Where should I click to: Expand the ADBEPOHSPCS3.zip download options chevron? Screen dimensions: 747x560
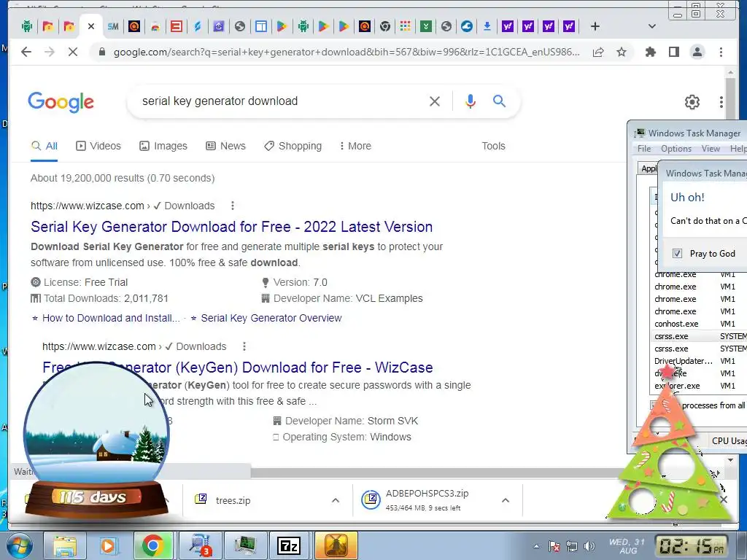(x=506, y=500)
